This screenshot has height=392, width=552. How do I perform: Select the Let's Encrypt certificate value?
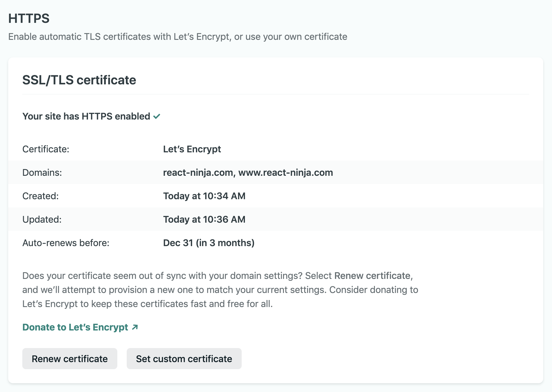tap(192, 149)
